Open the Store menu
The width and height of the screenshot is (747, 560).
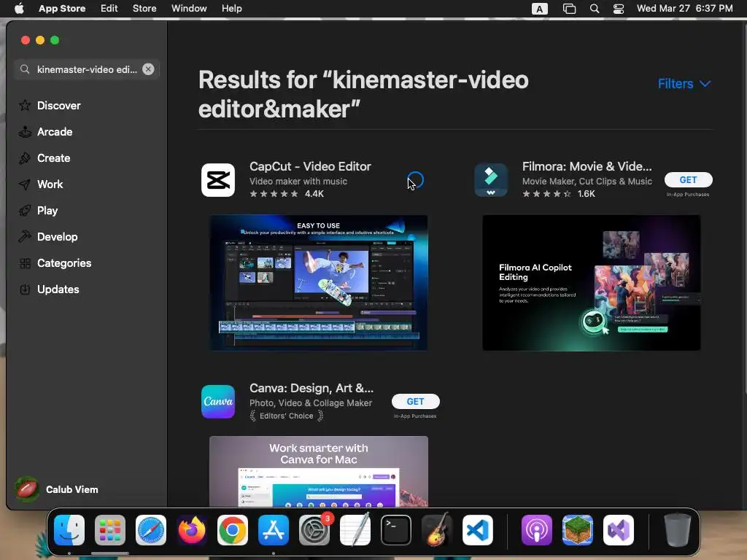coord(144,9)
